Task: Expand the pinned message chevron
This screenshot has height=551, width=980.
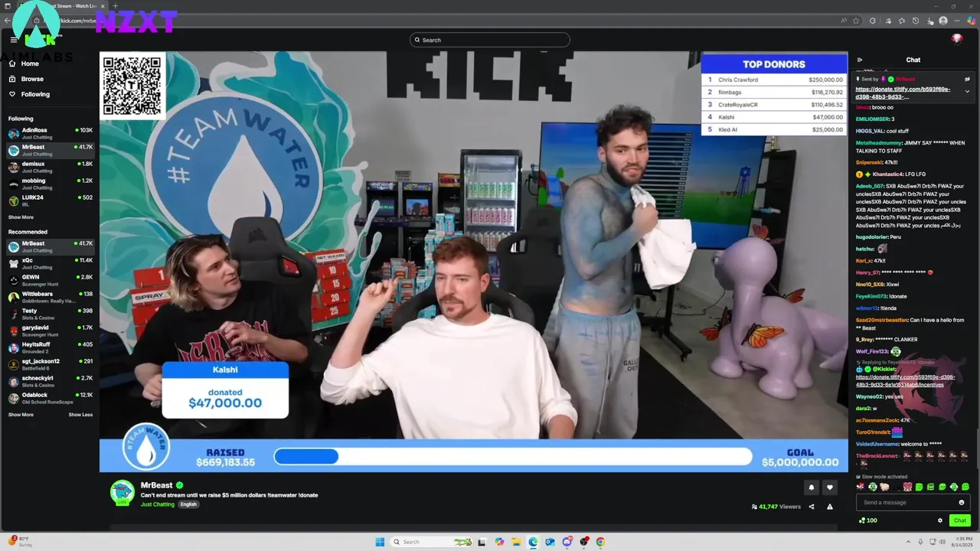Action: coord(967,91)
